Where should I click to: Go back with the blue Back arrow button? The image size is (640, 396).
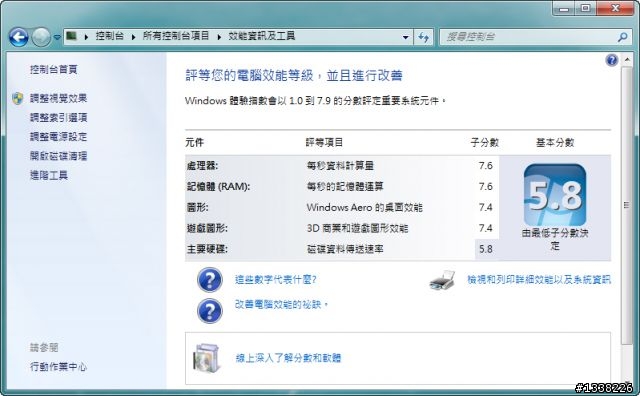pyautogui.click(x=18, y=37)
